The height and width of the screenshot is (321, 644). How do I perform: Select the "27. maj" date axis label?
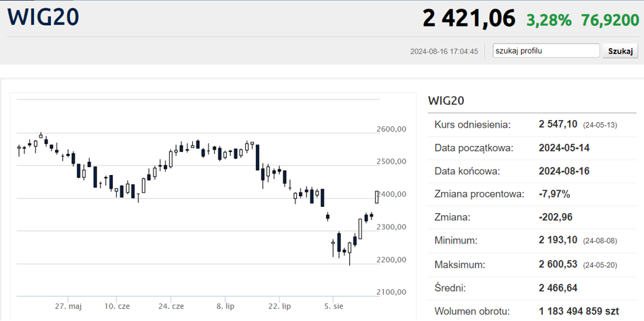69,306
